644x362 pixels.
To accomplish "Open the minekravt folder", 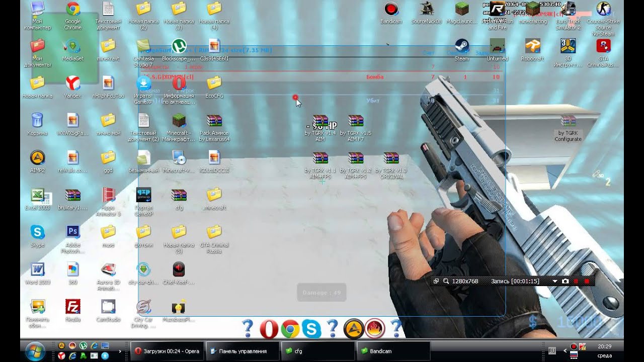I will click(108, 46).
